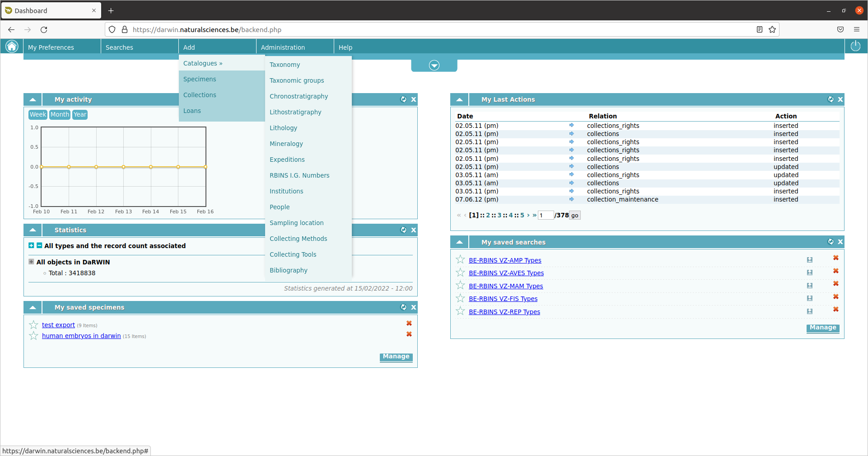Open the Administration menu
The image size is (868, 456).
point(283,47)
